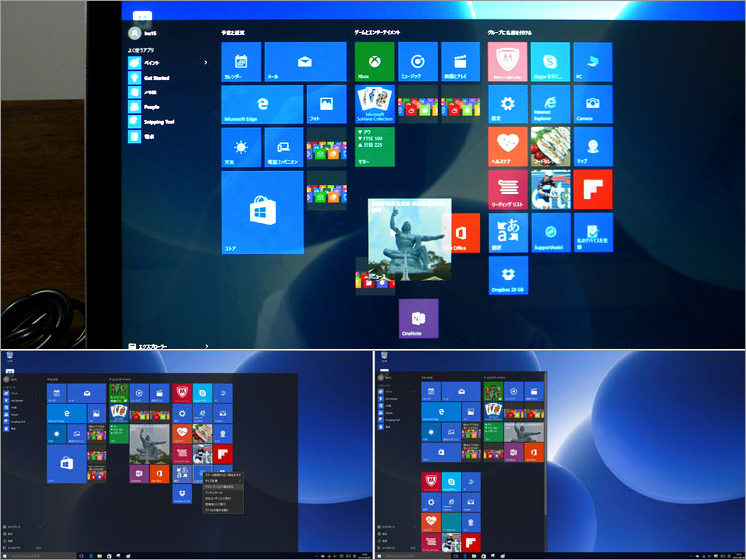This screenshot has height=560, width=746.
Task: Open Microsoft Solitaire Collection tile in top photo
Action: tap(374, 104)
